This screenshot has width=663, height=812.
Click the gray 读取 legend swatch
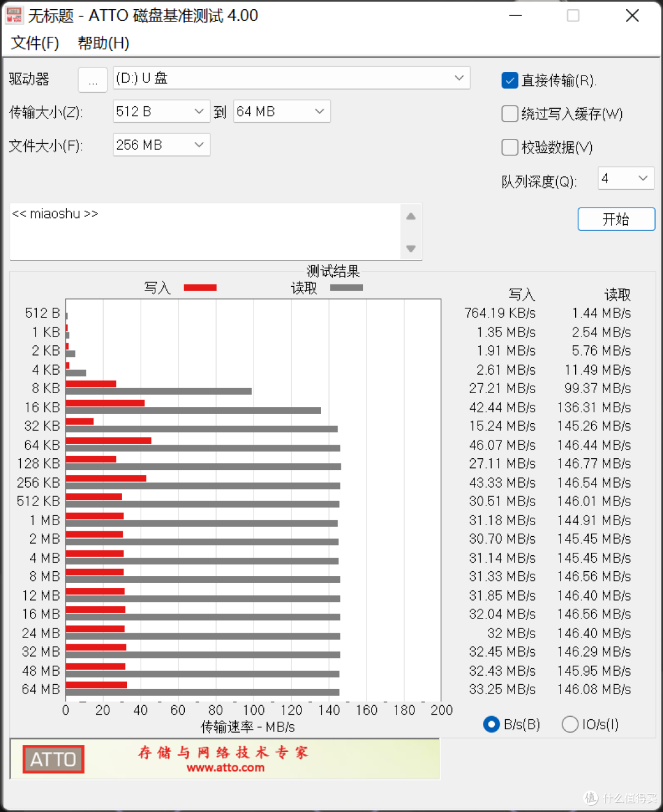tap(346, 287)
